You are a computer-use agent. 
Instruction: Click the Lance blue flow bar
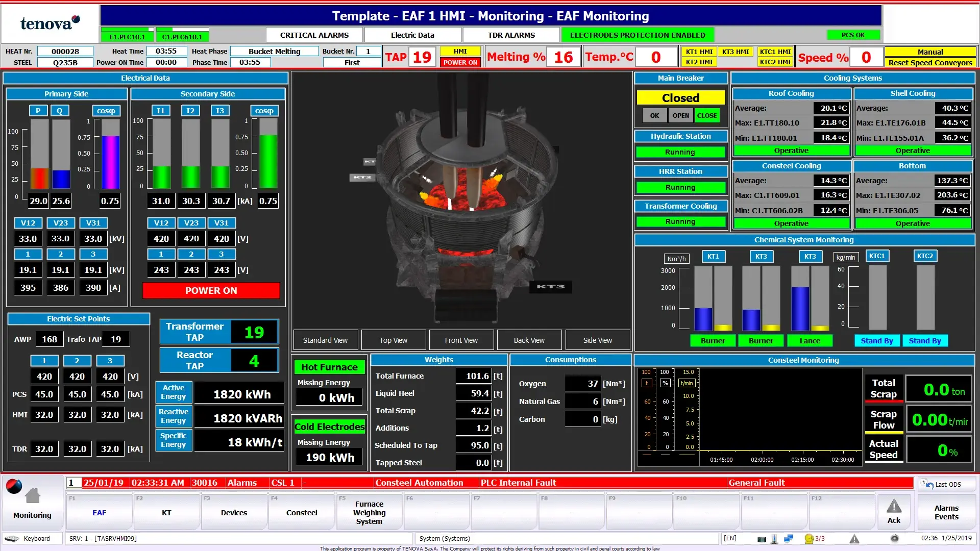pos(800,309)
